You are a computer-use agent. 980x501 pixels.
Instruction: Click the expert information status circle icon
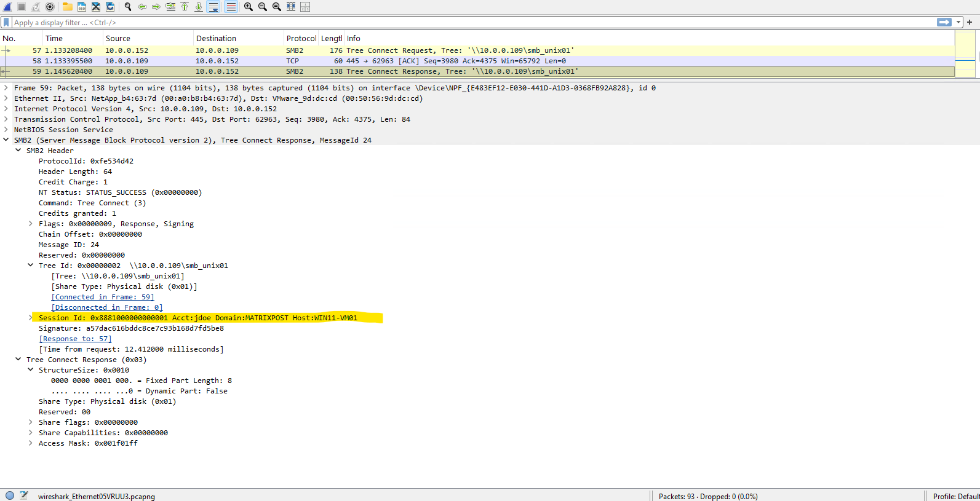coord(10,495)
